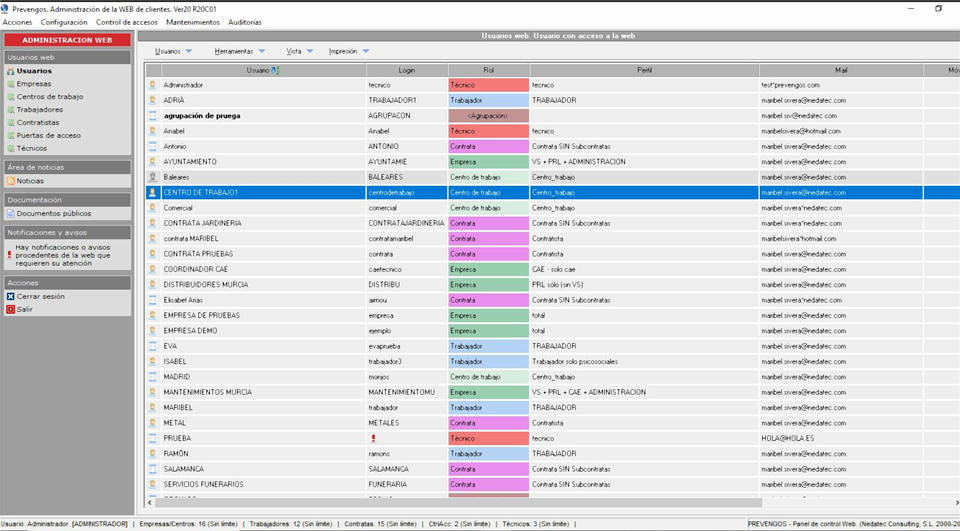960x531 pixels.
Task: Expand the Impresión dropdown arrow
Action: coord(366,51)
